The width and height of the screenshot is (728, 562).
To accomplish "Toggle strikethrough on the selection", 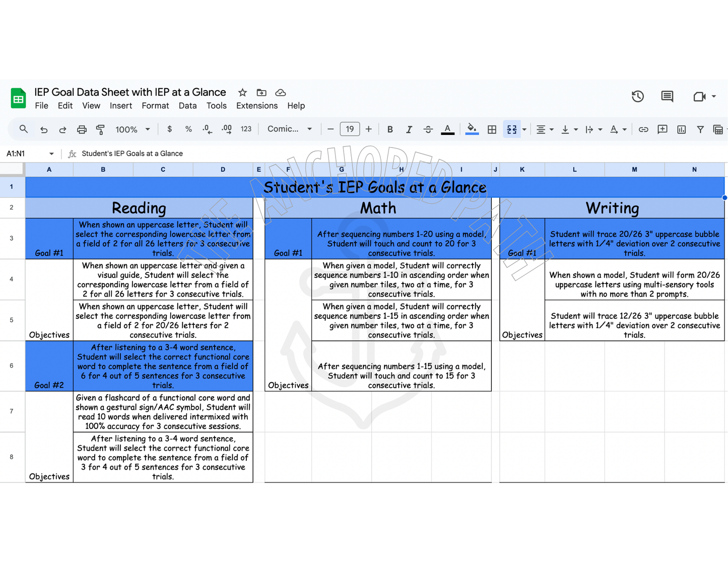I will [428, 129].
